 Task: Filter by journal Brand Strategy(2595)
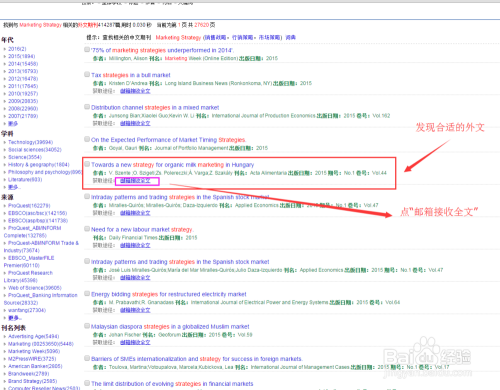pyautogui.click(x=33, y=381)
